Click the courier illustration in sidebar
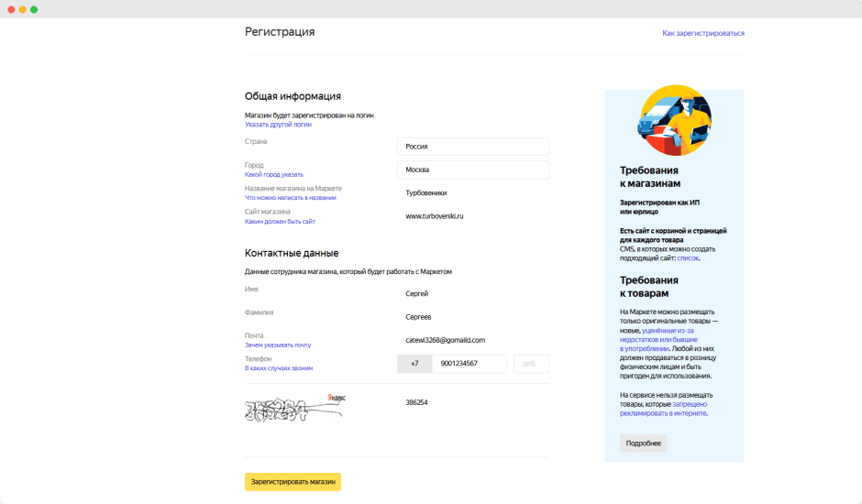Viewport: 862px width, 504px height. 675,120
